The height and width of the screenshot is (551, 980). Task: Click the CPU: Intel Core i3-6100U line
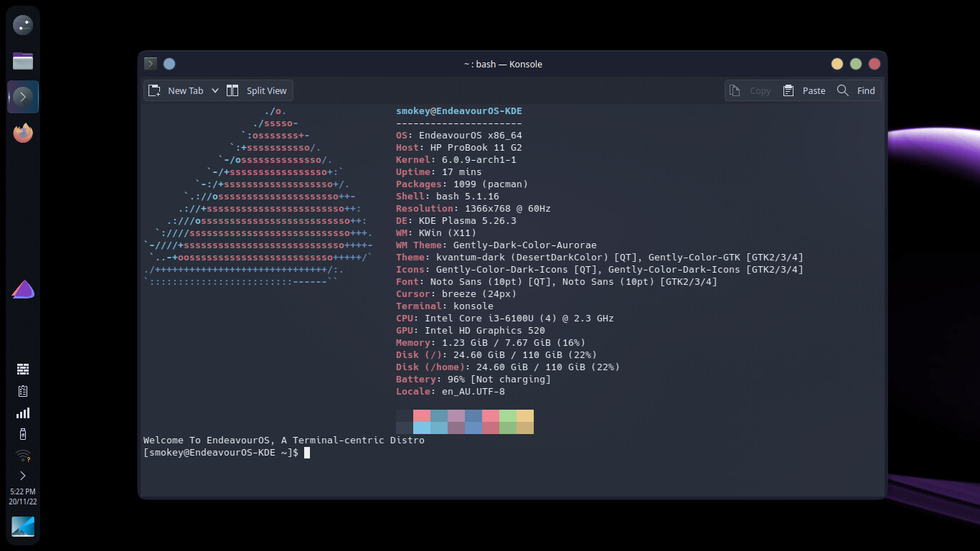pos(505,319)
